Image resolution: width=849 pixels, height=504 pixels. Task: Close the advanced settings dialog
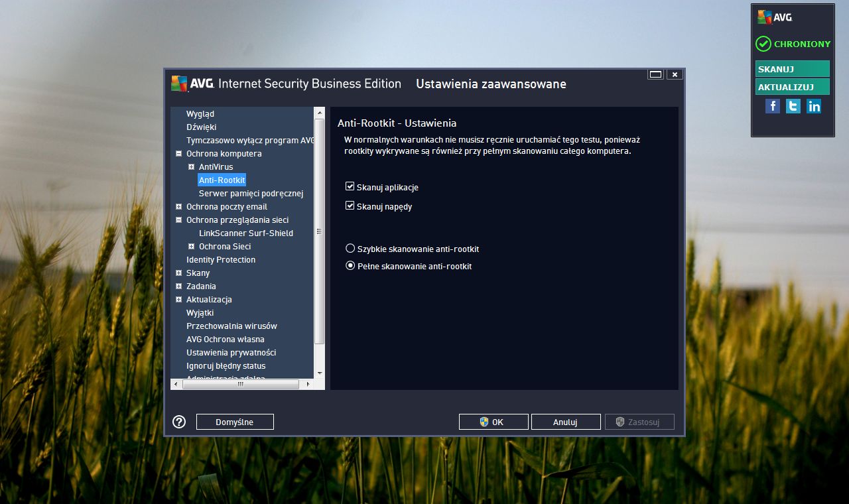tap(675, 74)
